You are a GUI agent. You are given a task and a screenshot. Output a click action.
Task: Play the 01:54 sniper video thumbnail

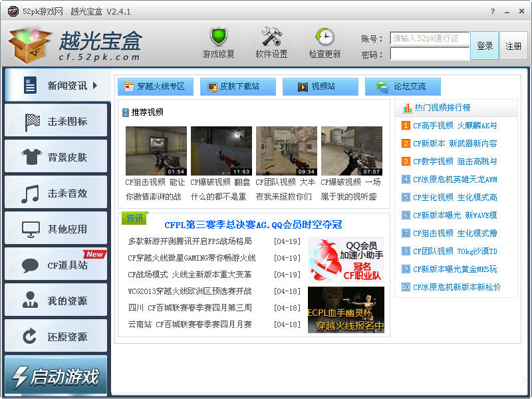[156, 151]
